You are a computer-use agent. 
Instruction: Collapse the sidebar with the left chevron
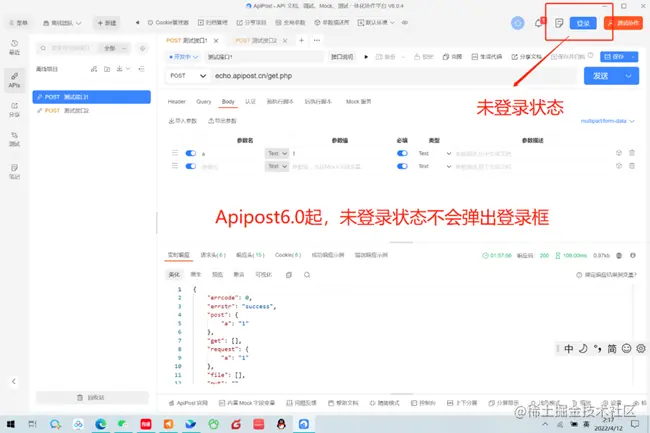tap(14, 381)
